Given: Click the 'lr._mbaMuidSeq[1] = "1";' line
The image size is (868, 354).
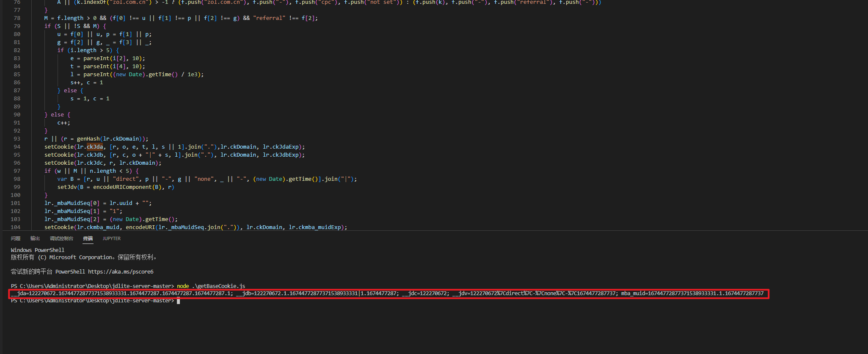Looking at the screenshot, I should [x=83, y=211].
